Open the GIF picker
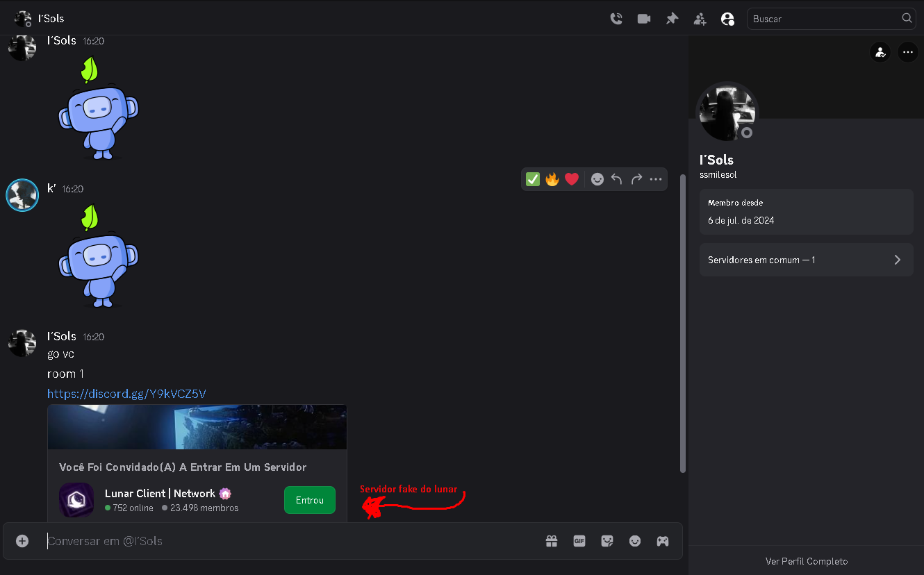The height and width of the screenshot is (575, 924). pyautogui.click(x=579, y=541)
